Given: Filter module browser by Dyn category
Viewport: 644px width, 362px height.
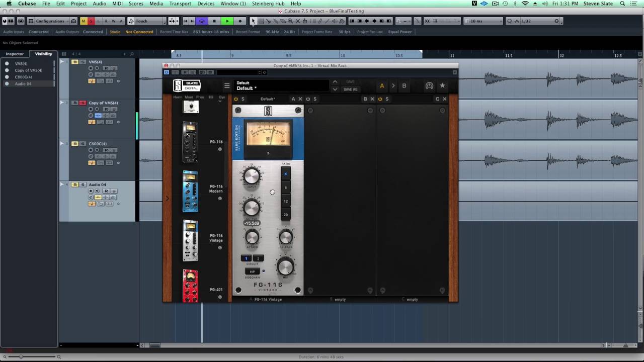Looking at the screenshot, I should (222, 97).
